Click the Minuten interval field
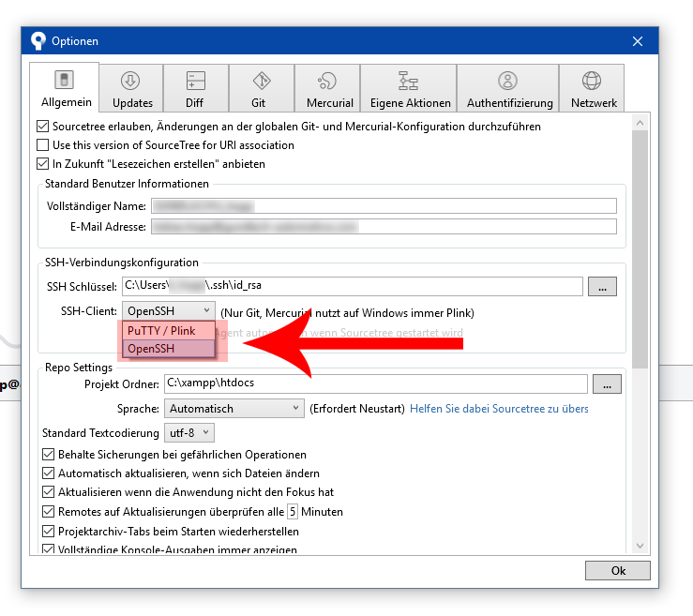The height and width of the screenshot is (616, 693). coord(293,512)
